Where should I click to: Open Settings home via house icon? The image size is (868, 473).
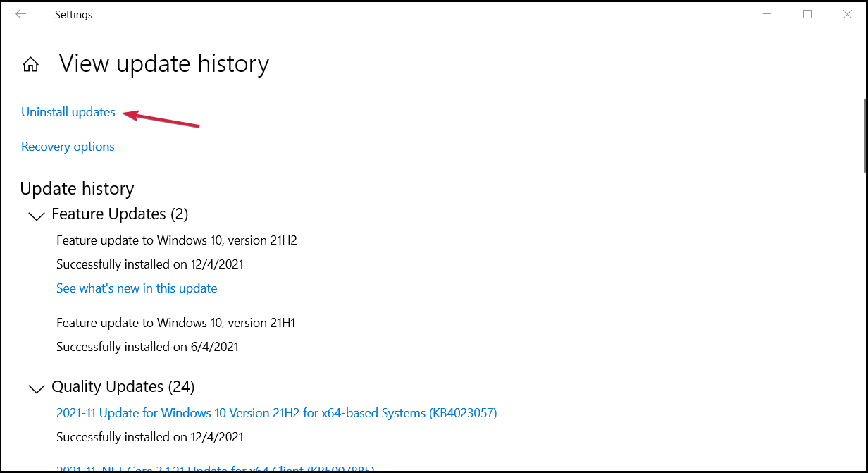(x=30, y=65)
